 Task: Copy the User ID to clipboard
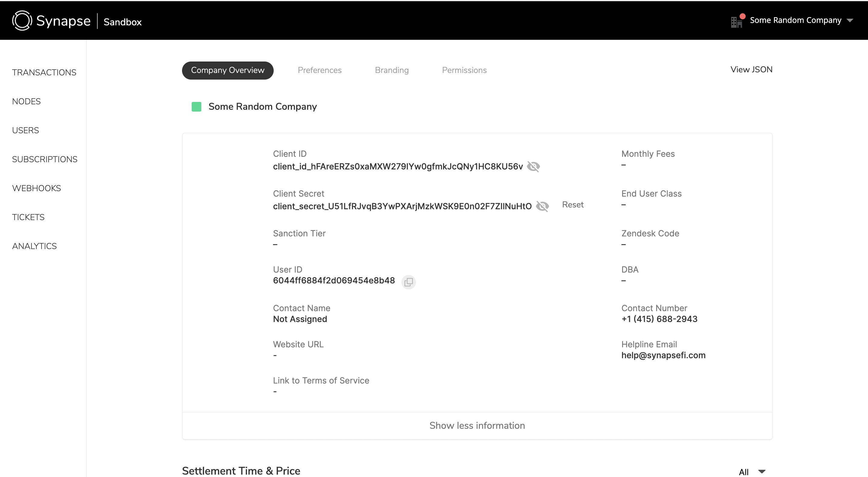(x=408, y=282)
